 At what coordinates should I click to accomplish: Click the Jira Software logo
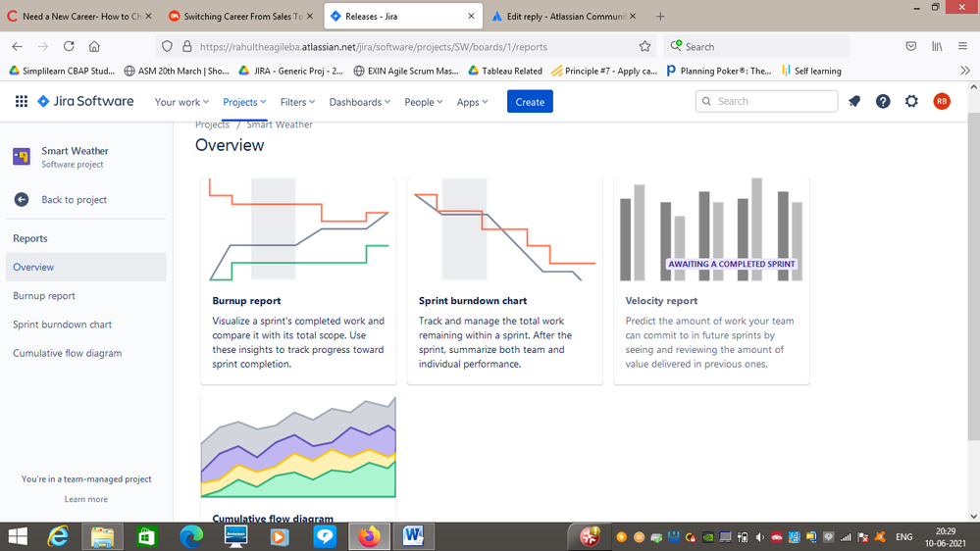tap(85, 101)
